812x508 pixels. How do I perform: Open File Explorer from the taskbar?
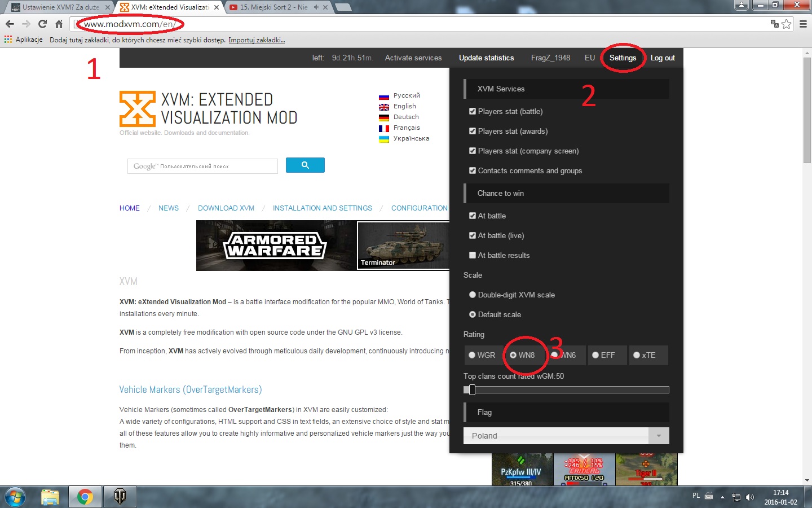click(x=50, y=497)
